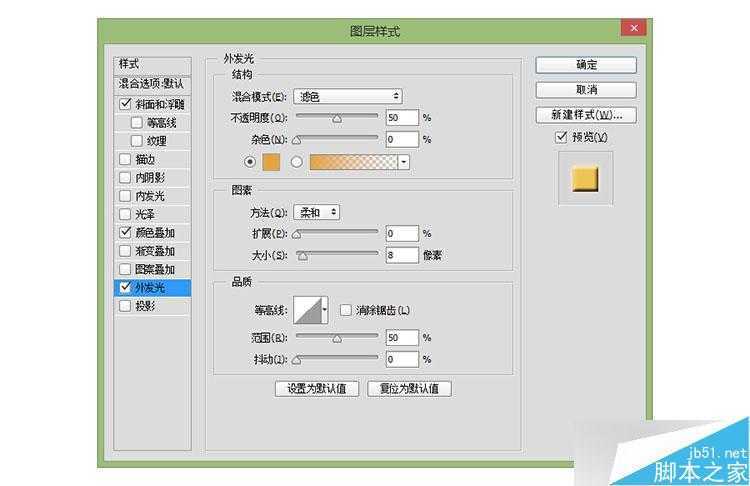
Task: Enable the 渐变叠加 checkbox
Action: (125, 251)
